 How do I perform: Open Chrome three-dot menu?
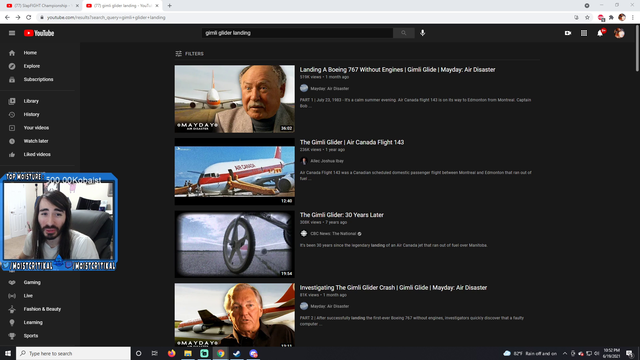633,18
